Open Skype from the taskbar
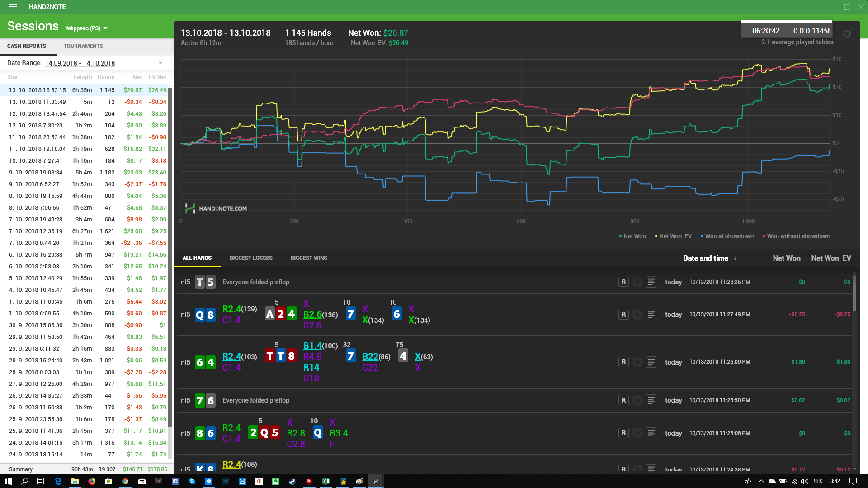The image size is (868, 488). click(192, 481)
